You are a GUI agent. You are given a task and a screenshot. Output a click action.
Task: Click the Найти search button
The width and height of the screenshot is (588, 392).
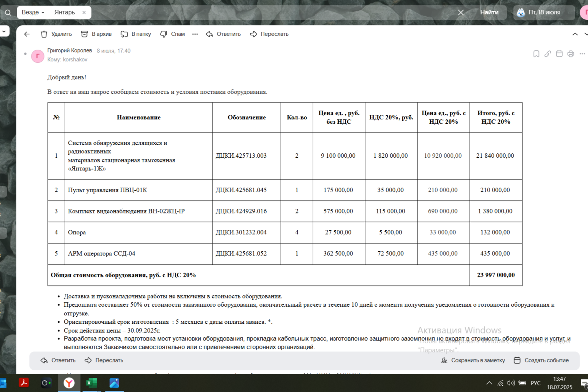click(489, 12)
